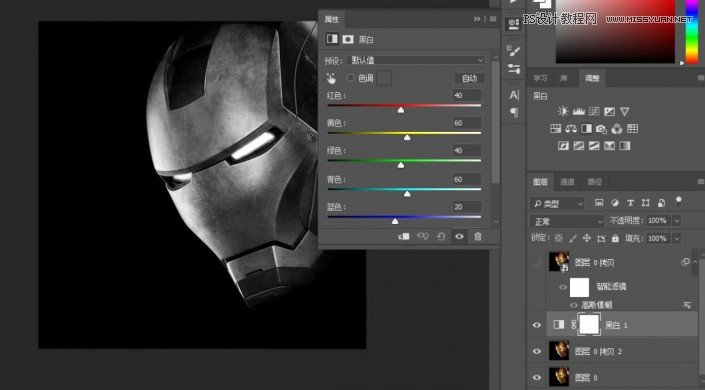Add a Curves adjustment layer icon

tap(594, 111)
